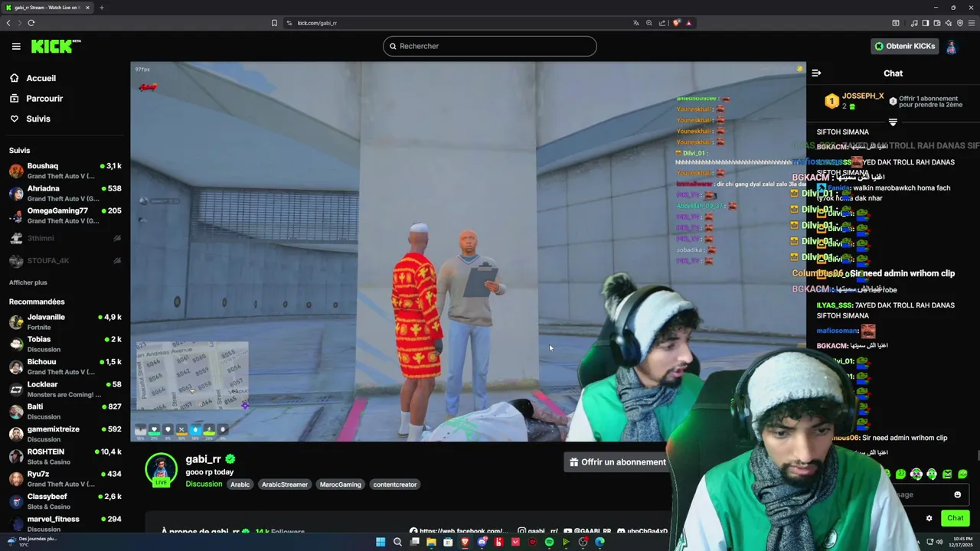Bookmark this page icon
Viewport: 980px width, 551px height.
click(274, 23)
